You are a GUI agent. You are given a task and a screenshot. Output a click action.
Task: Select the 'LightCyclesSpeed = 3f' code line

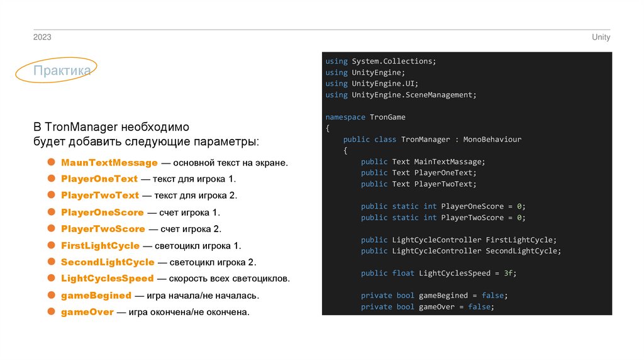click(438, 273)
